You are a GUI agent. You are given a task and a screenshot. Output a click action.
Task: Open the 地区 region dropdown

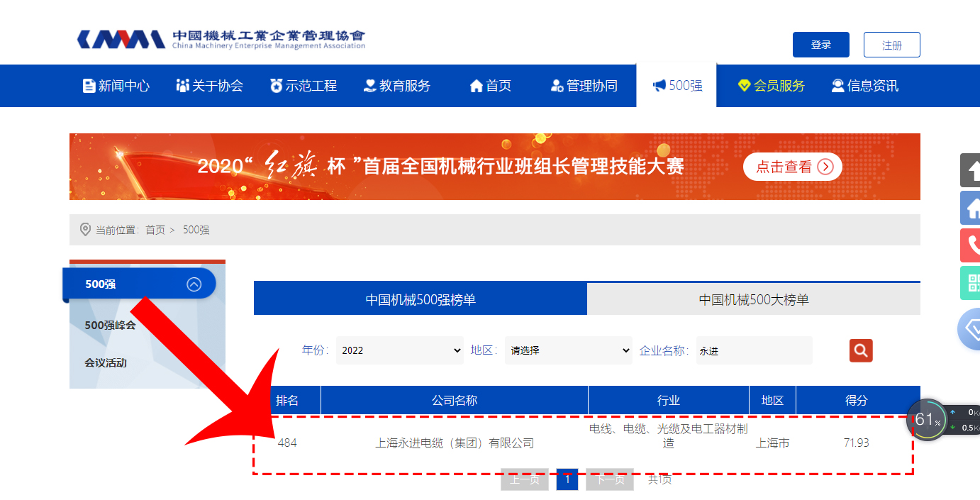pos(569,350)
